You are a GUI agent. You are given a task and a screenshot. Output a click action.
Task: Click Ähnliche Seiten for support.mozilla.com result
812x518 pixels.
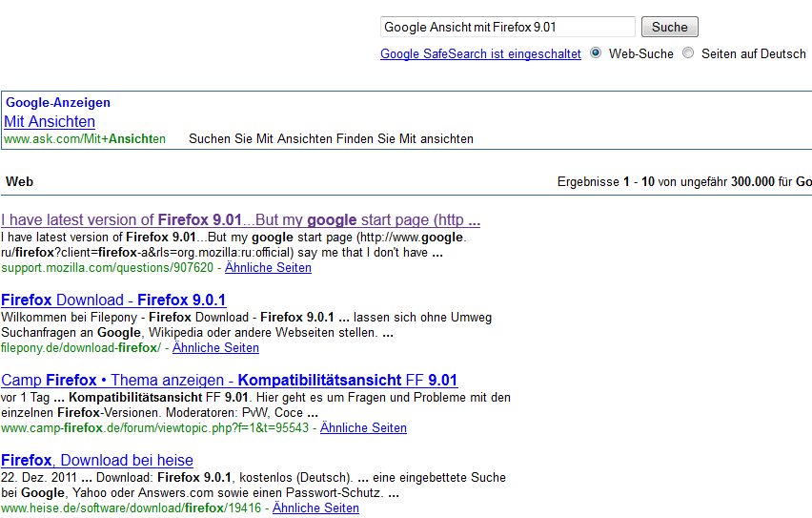pyautogui.click(x=268, y=268)
